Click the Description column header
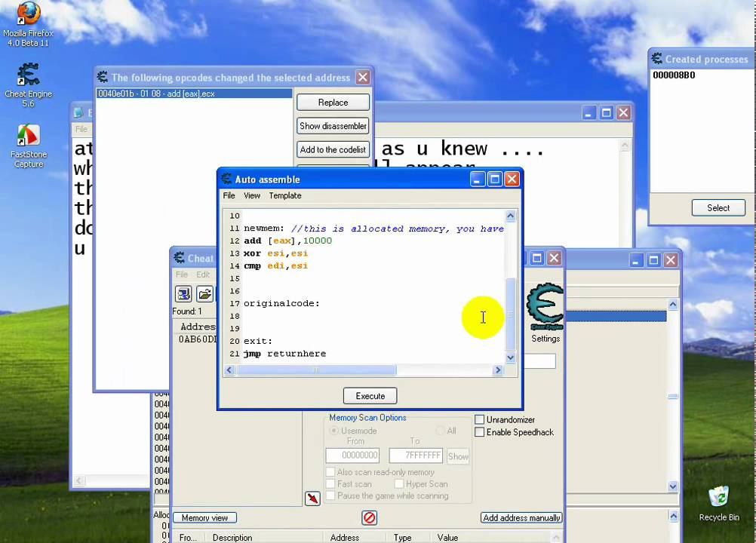Viewport: 756px width, 543px height. [232, 538]
